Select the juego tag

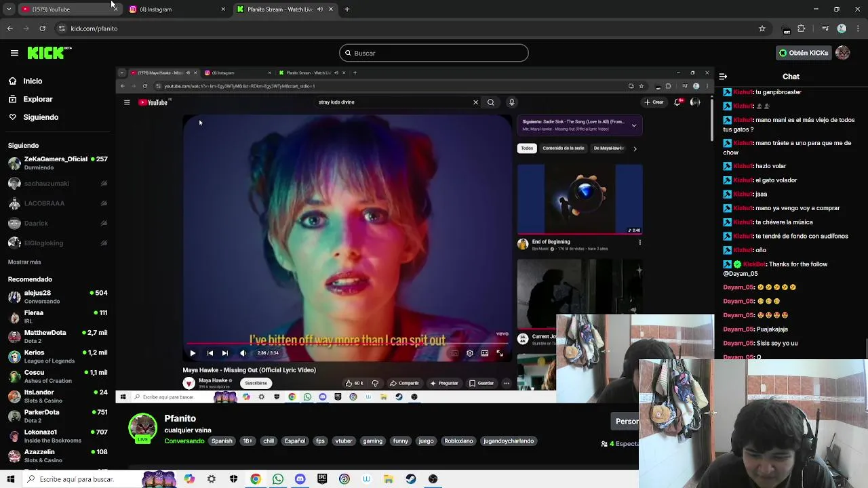(x=426, y=441)
